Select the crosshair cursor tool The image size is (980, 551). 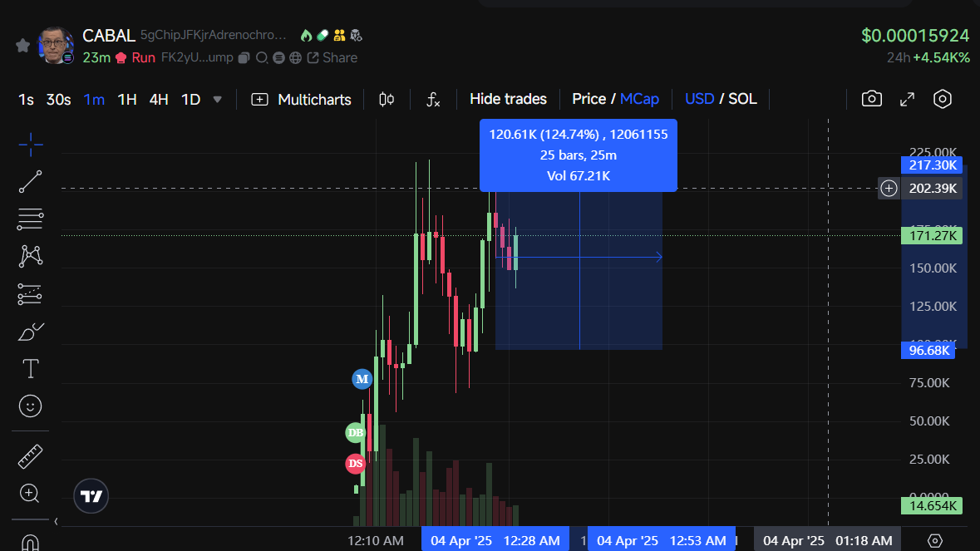(30, 145)
